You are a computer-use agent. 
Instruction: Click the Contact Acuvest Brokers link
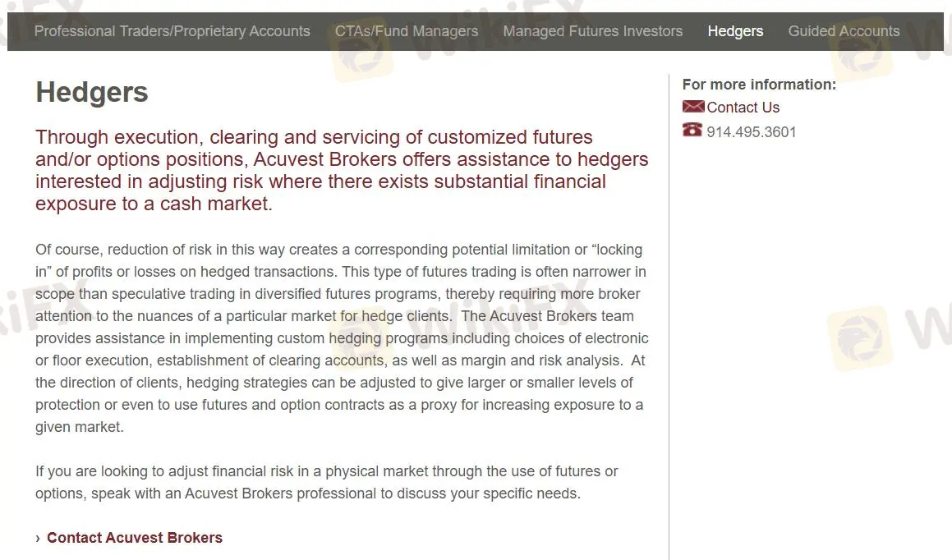pos(135,538)
